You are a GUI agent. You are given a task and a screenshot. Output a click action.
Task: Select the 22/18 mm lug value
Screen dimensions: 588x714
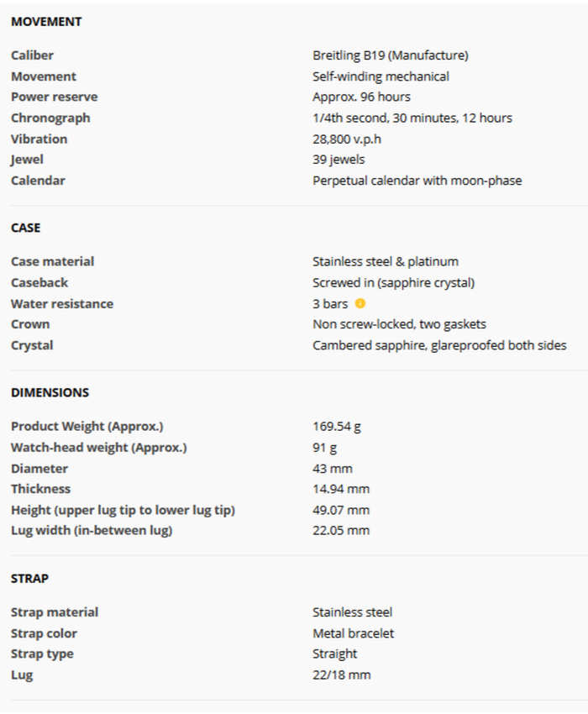coord(341,675)
